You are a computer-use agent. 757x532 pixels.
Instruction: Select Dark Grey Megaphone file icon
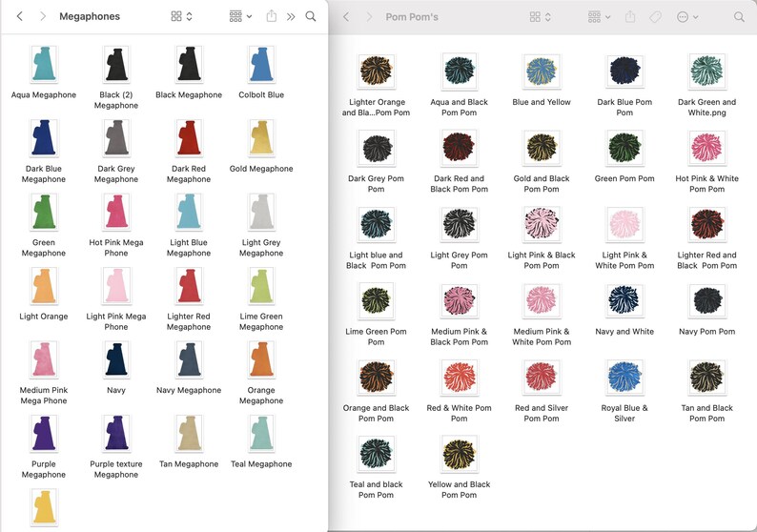click(116, 137)
